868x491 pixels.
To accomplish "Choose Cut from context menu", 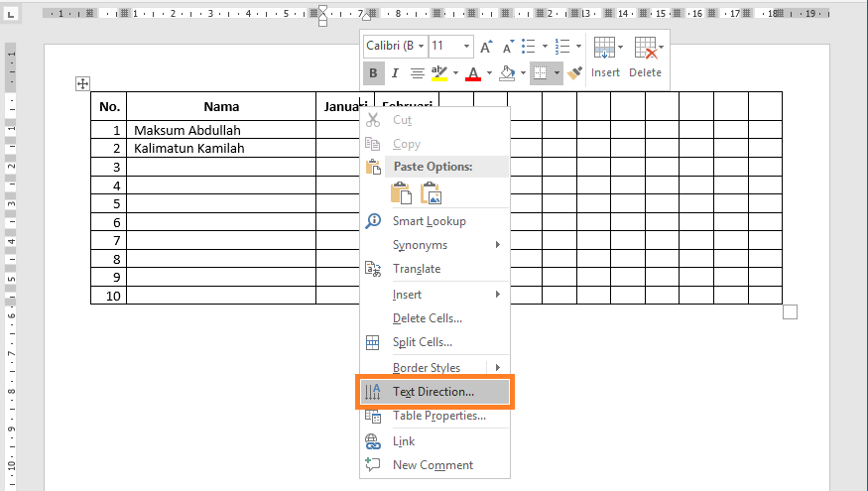I will coord(434,120).
